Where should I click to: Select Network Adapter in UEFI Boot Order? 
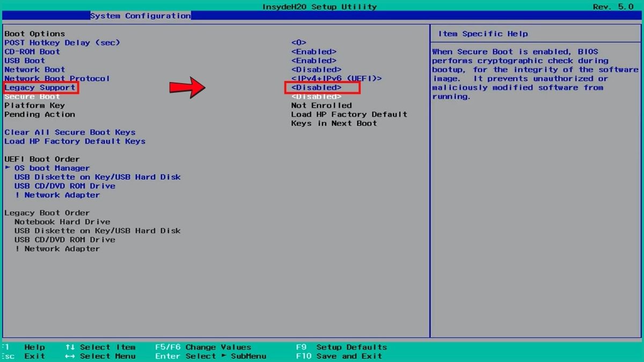click(57, 195)
